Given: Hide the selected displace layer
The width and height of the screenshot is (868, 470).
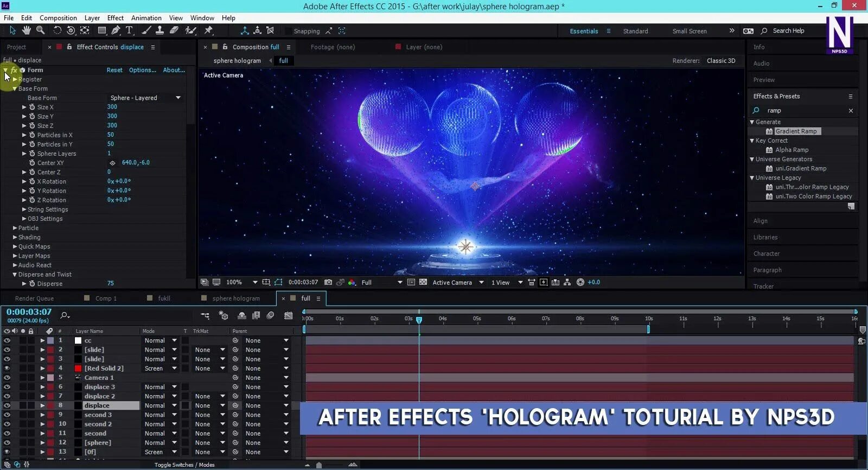Looking at the screenshot, I should click(x=7, y=405).
